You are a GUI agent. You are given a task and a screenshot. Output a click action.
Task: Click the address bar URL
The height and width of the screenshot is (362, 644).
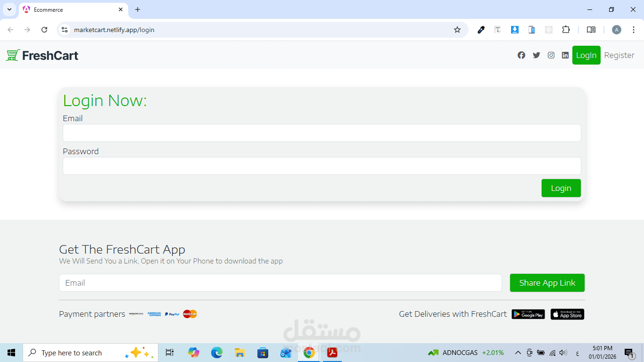click(114, 30)
